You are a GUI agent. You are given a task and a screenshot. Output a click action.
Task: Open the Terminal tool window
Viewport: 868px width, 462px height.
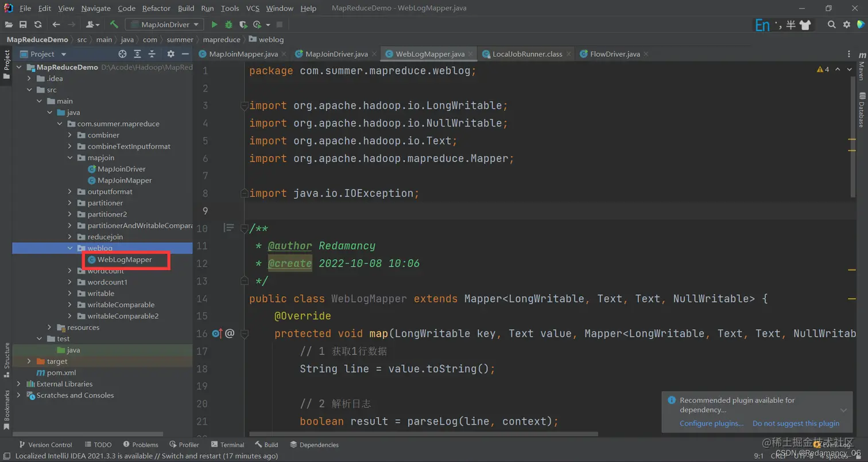(227, 445)
